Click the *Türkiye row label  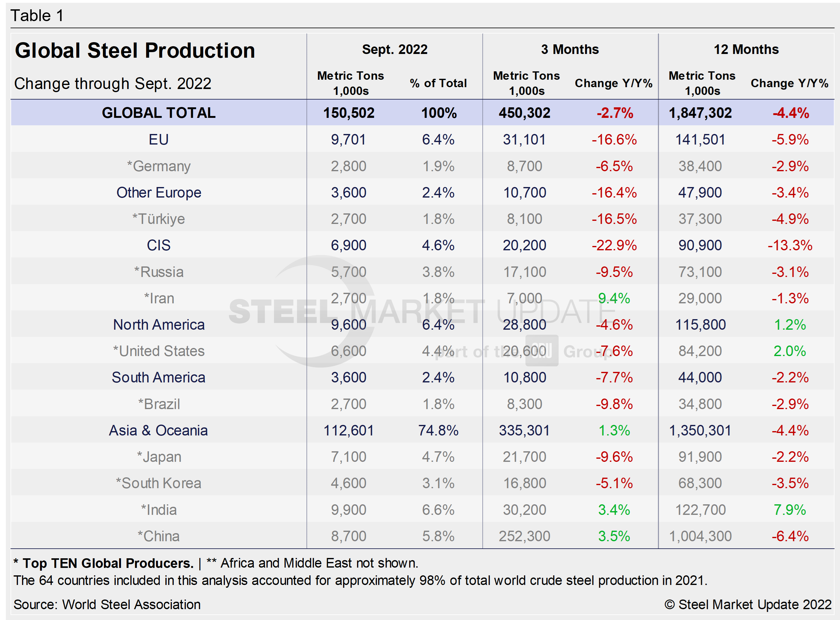pos(159,219)
